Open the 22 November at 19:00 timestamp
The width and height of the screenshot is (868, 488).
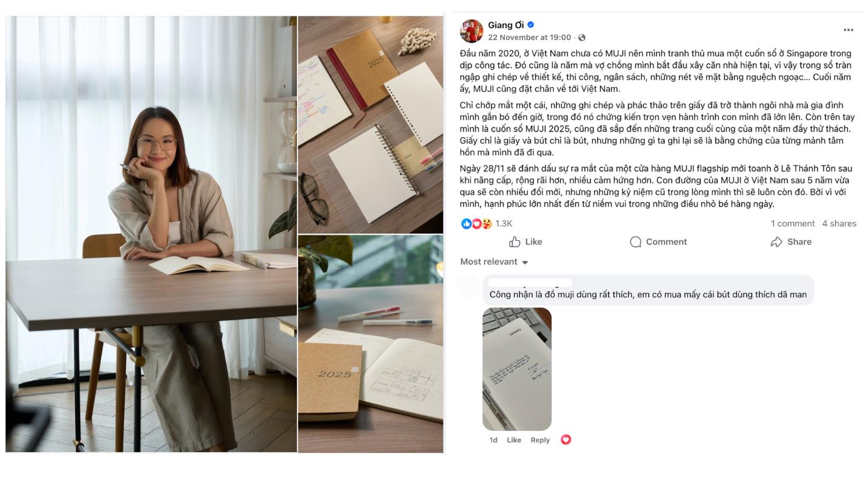point(530,38)
